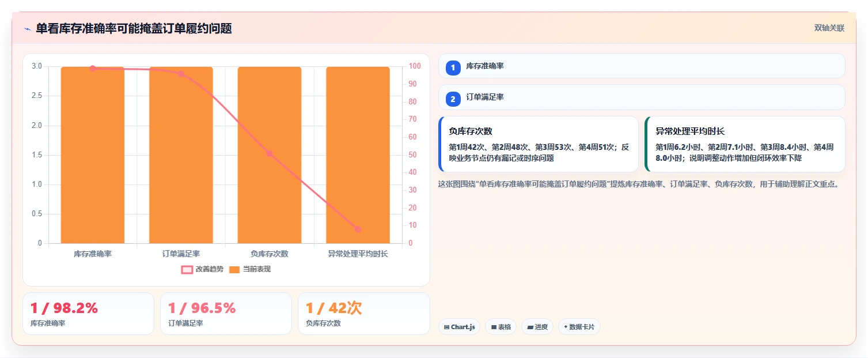Click the 双轴关联 label in header
This screenshot has height=358, width=868.
click(829, 28)
